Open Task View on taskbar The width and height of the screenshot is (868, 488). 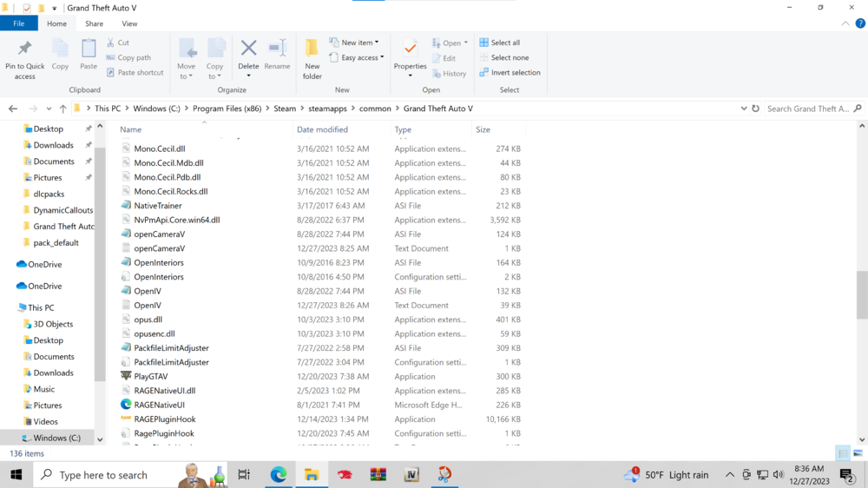[244, 475]
